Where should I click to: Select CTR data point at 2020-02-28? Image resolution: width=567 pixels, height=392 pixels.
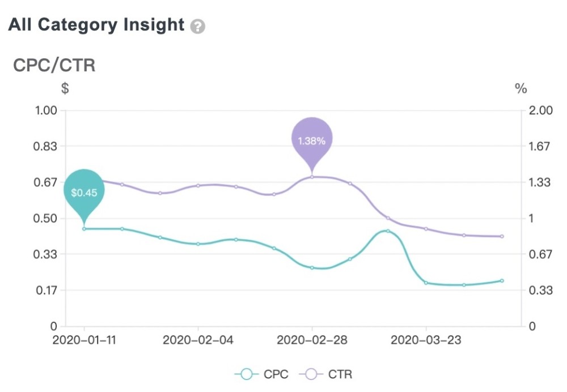(x=312, y=177)
